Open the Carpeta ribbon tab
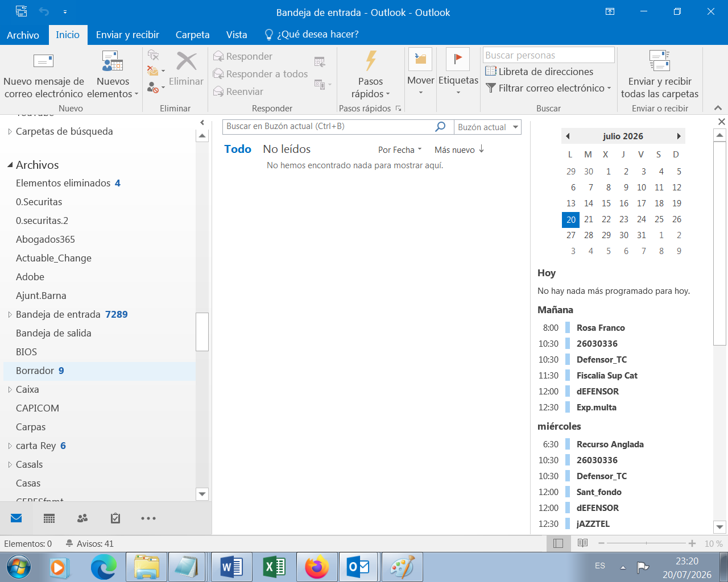The height and width of the screenshot is (582, 728). 192,35
